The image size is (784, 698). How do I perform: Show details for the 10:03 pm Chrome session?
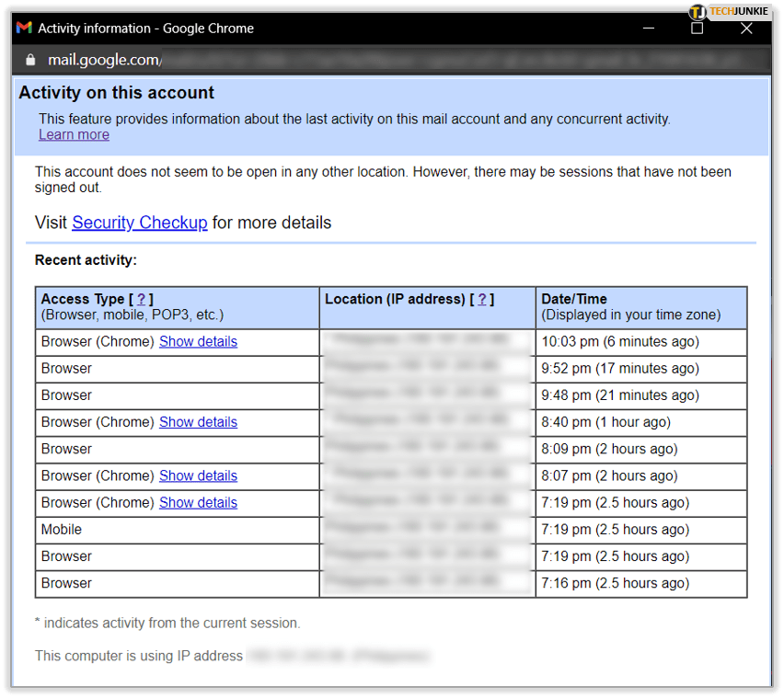(198, 341)
